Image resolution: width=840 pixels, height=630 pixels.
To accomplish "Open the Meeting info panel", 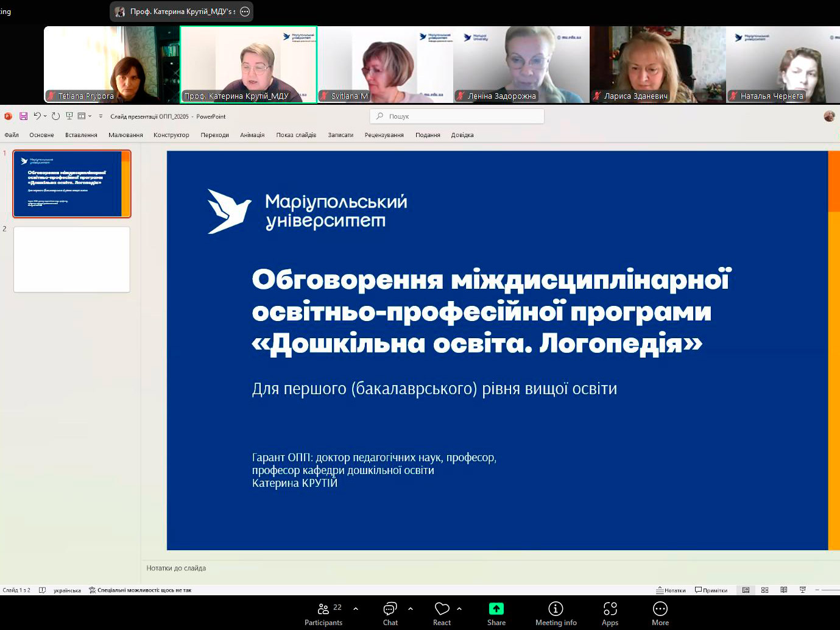I will coord(556,614).
